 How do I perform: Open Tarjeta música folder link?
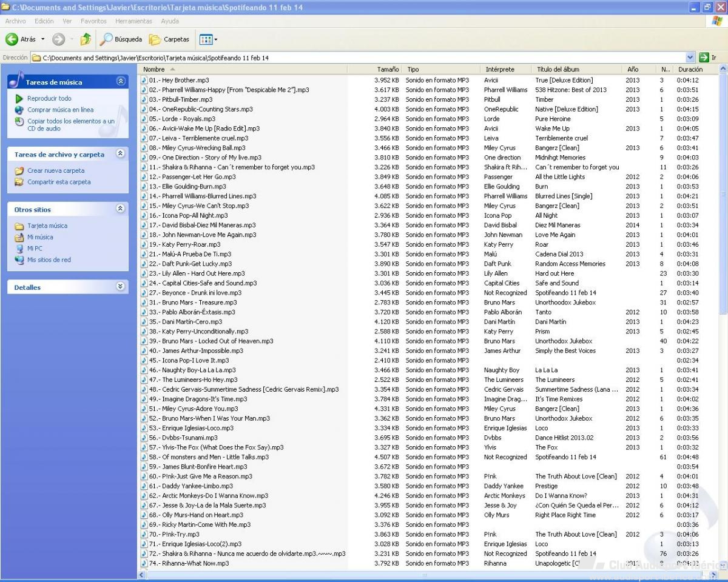(x=47, y=226)
